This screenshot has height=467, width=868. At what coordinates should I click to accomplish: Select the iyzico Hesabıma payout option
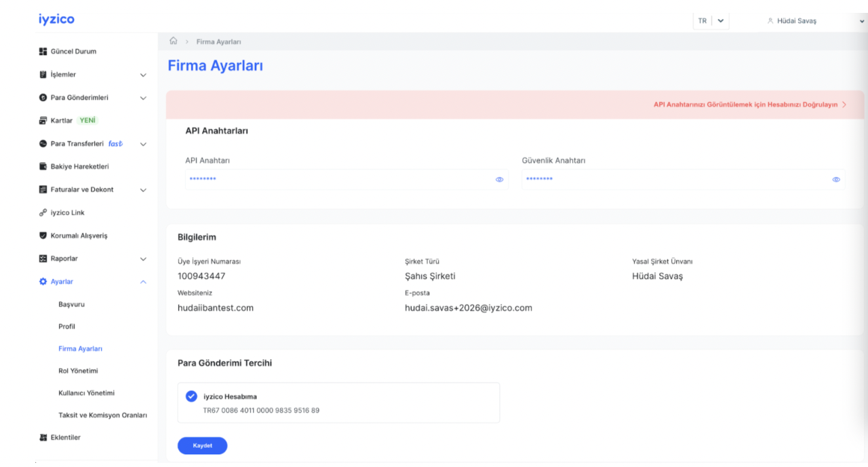pyautogui.click(x=191, y=396)
